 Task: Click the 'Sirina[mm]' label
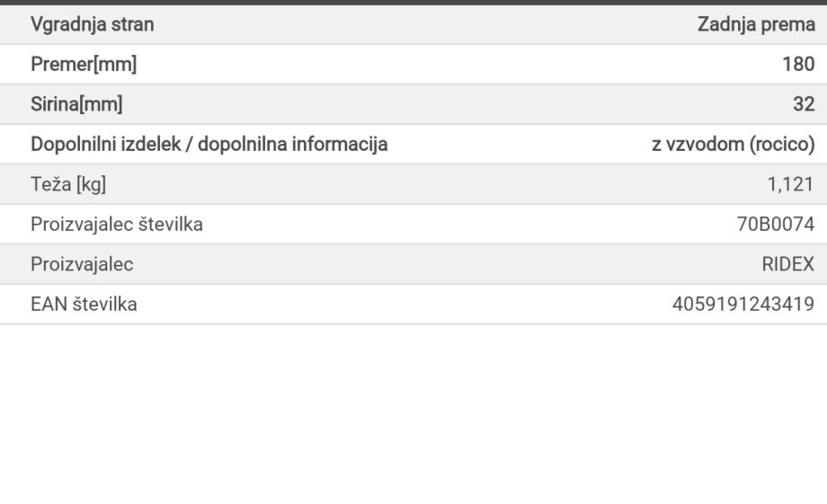tap(76, 104)
